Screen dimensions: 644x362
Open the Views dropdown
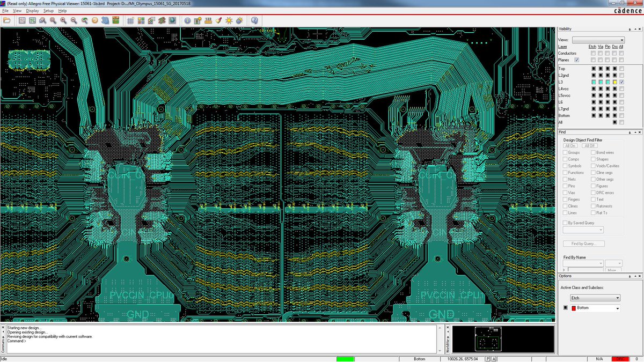pos(598,40)
